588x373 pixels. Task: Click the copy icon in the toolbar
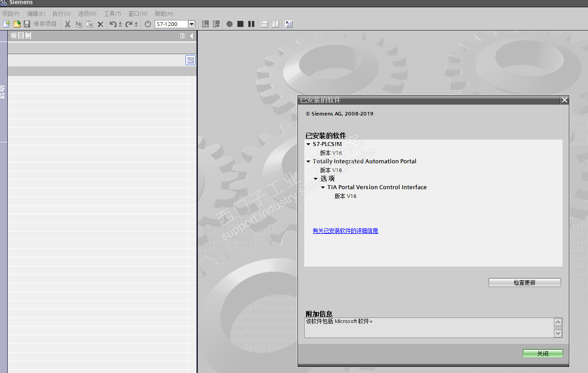click(78, 24)
